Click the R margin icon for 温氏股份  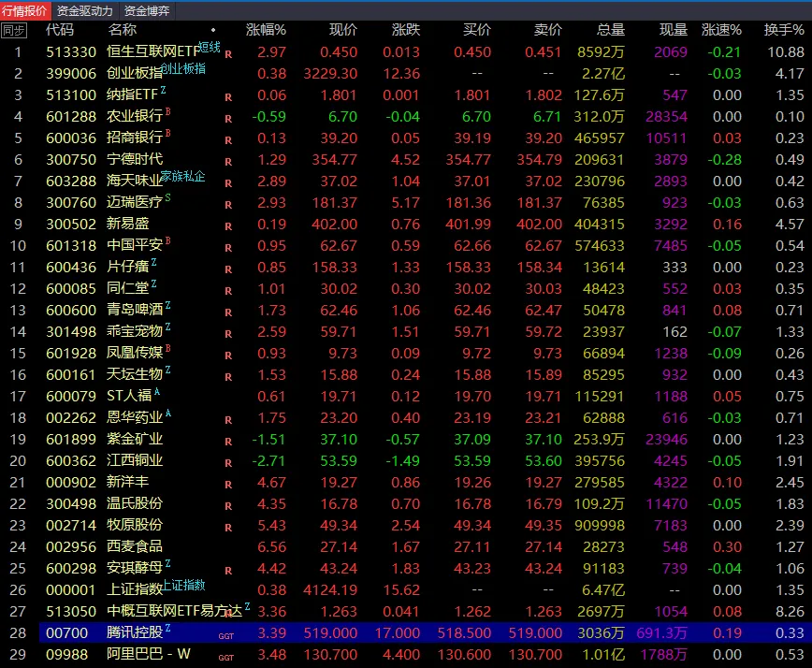tap(228, 506)
